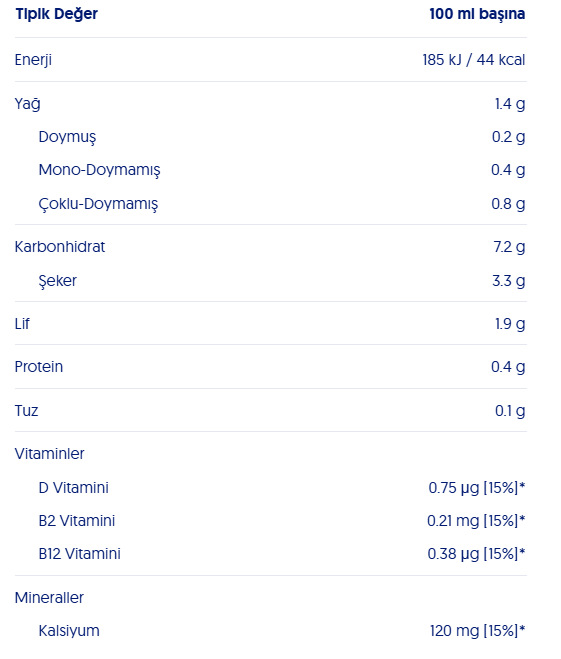Screen dimensions: 561x659
Task: Click the Enerji row label
Action: (33, 60)
